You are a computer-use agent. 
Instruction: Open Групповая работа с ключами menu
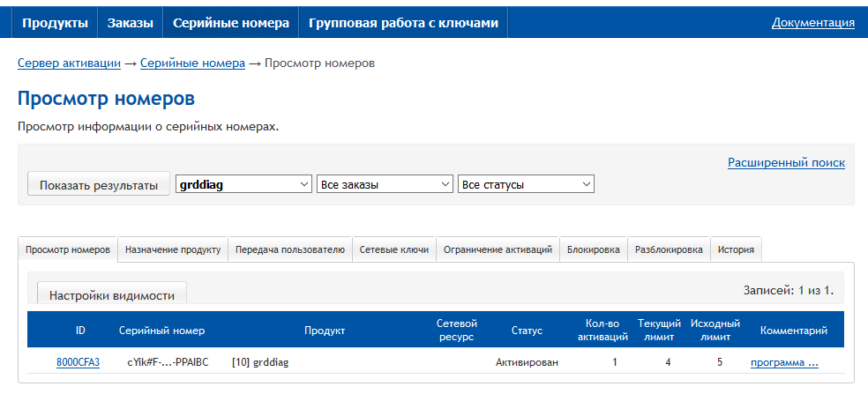403,23
